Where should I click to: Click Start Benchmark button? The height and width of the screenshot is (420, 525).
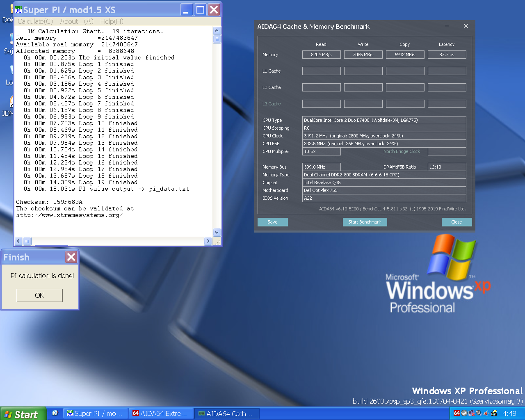[x=365, y=222]
